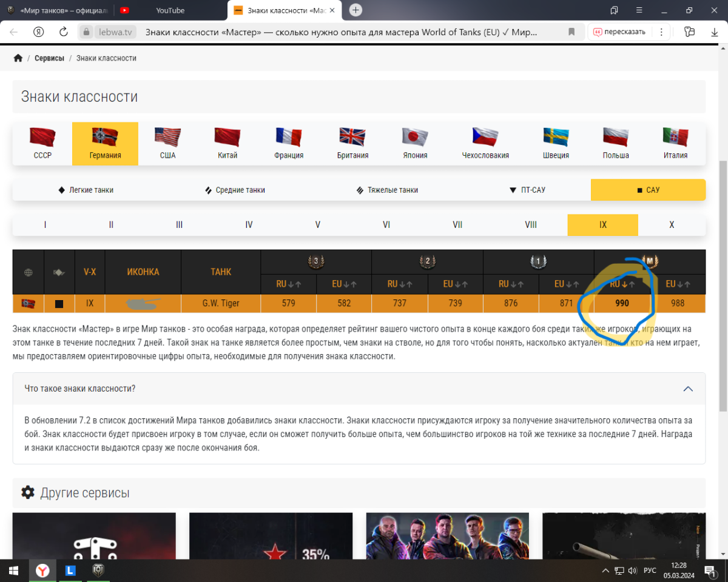The image size is (728, 582).
Task: Click the tank class column header icon
Action: 59,272
